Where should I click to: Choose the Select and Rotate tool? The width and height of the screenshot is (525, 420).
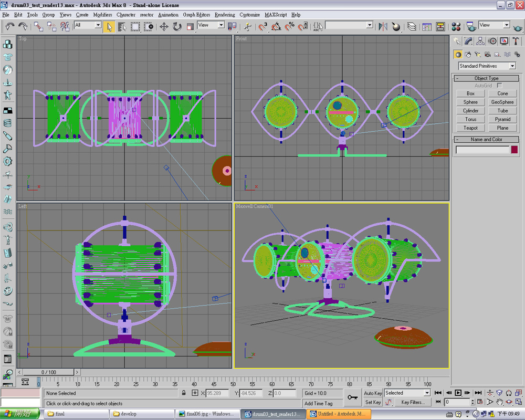pyautogui.click(x=177, y=26)
